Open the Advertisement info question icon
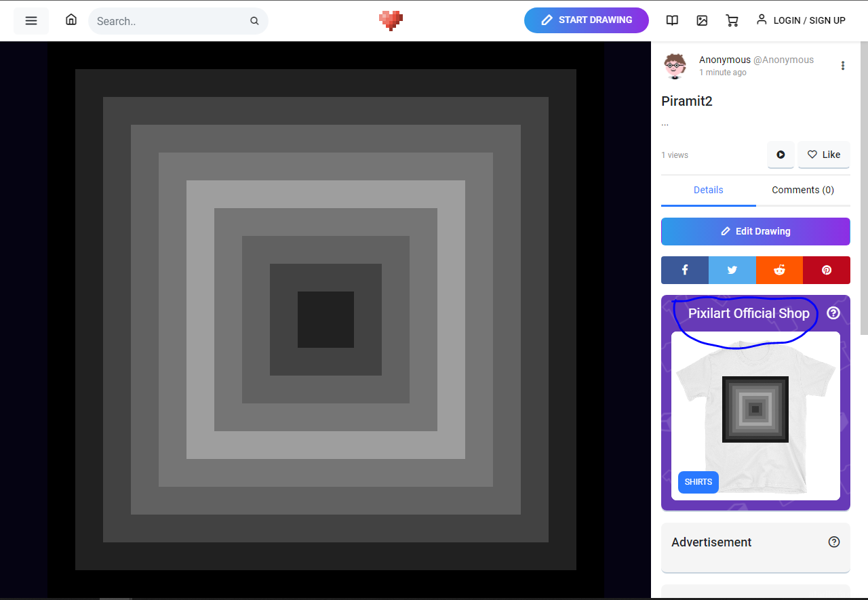 pos(834,542)
